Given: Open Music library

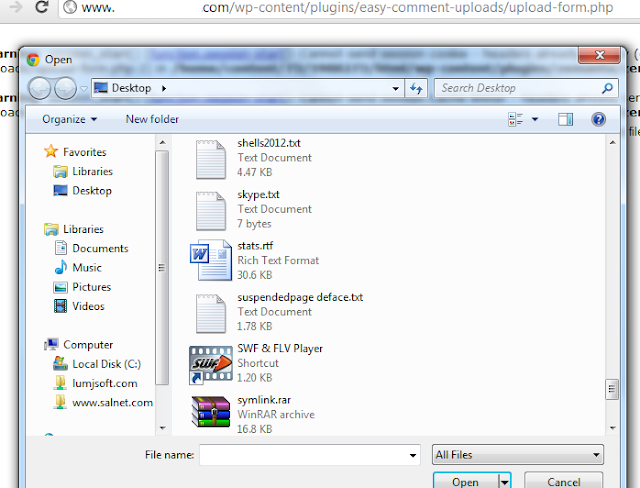Looking at the screenshot, I should 87,268.
